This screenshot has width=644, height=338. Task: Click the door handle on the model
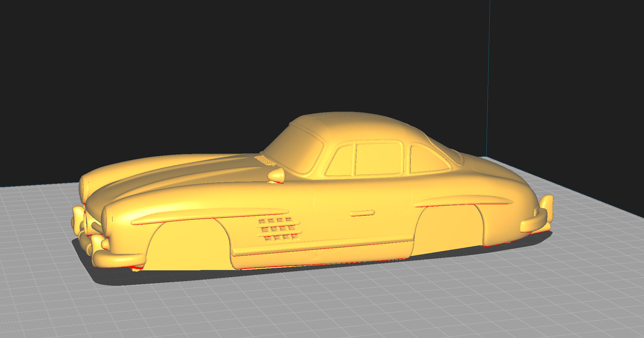point(362,212)
